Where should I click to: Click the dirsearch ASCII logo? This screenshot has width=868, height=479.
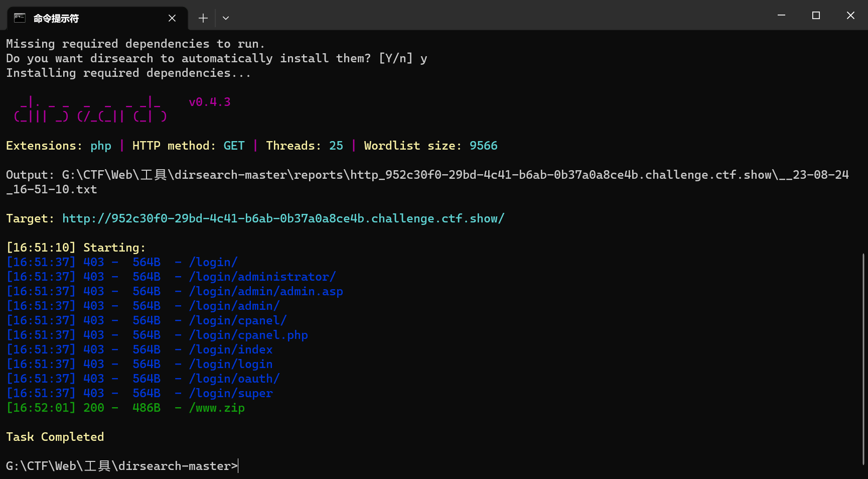pos(90,109)
